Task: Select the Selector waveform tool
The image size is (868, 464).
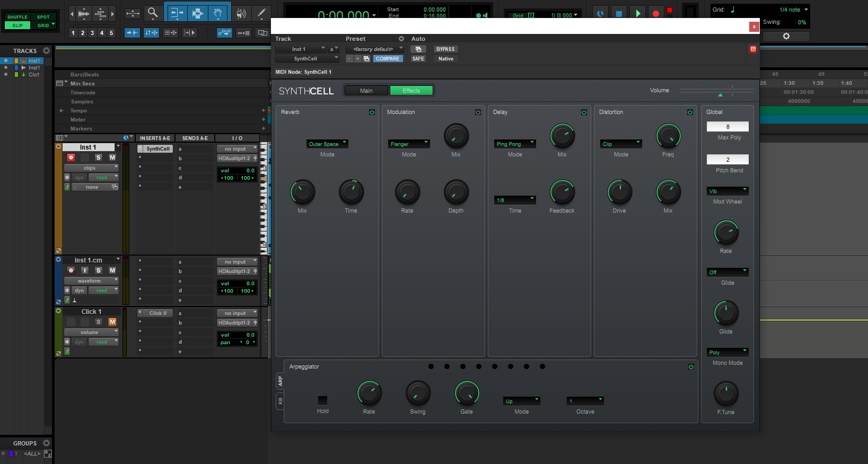Action: [197, 13]
